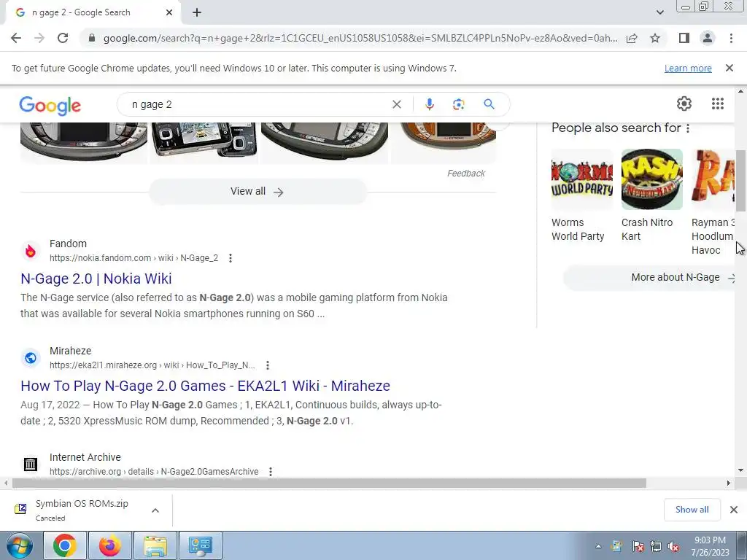Open the tab search dropdown

(x=659, y=12)
